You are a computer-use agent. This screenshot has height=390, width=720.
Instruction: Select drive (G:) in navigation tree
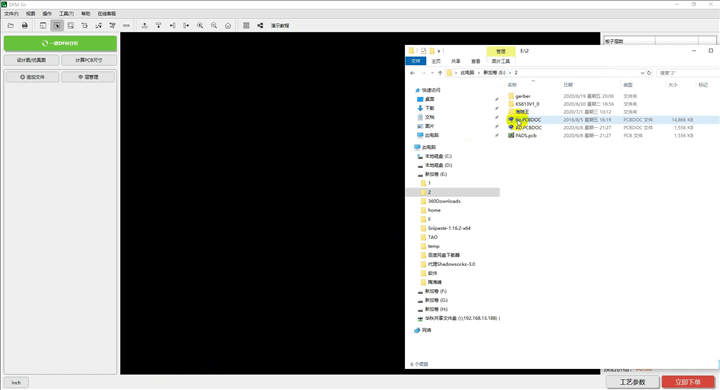coord(436,300)
